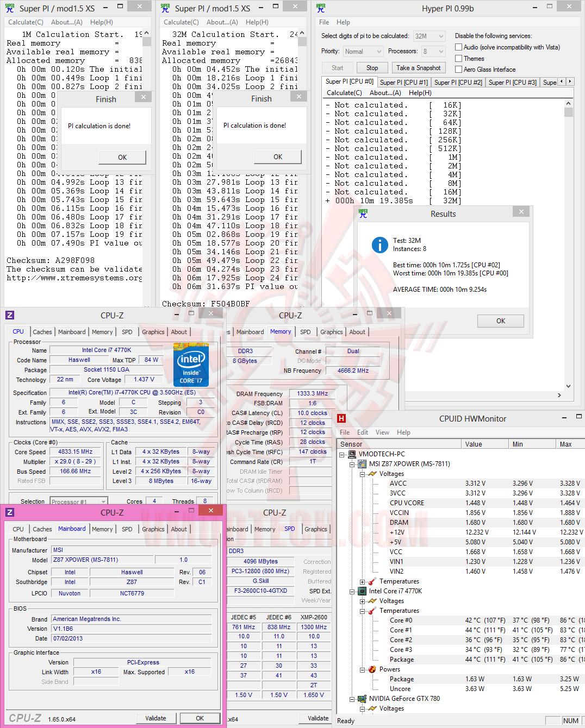Click OK in the Results dialog

(x=501, y=321)
